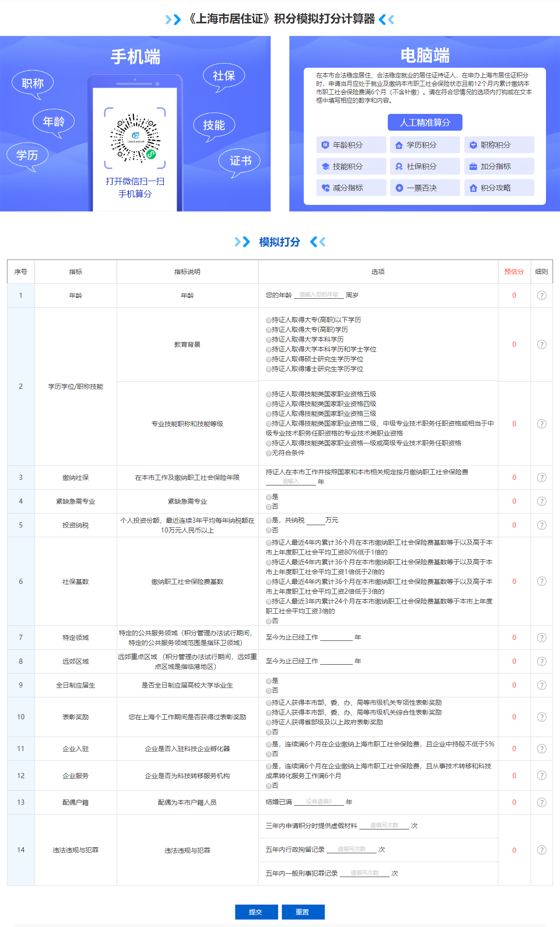Select 否 in the 社保基数 row
The width and height of the screenshot is (560, 927).
click(269, 621)
